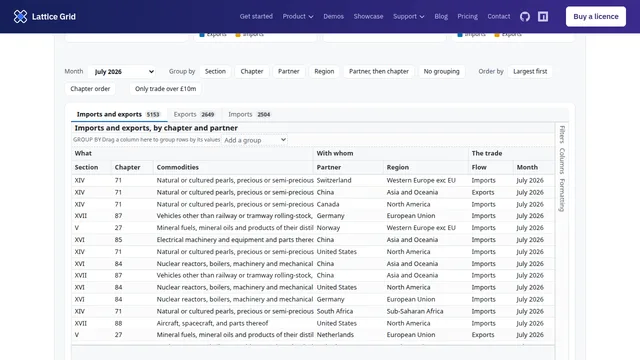Expand the Support menu

[409, 16]
